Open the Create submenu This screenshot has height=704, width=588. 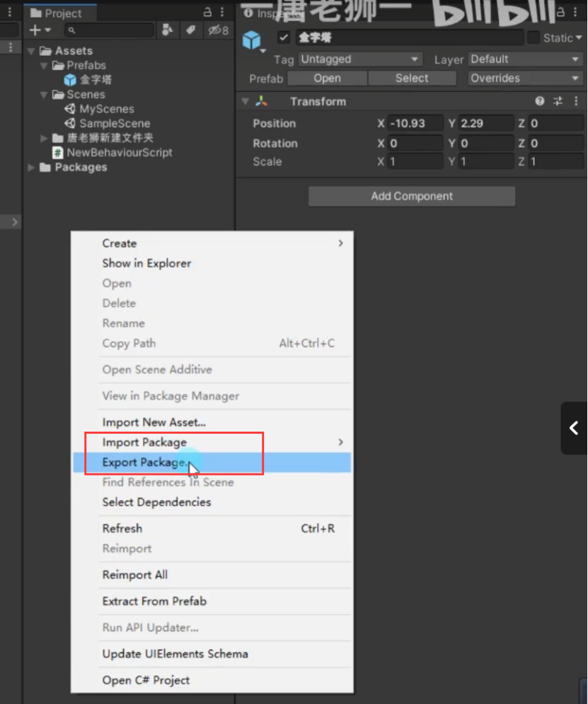click(212, 243)
